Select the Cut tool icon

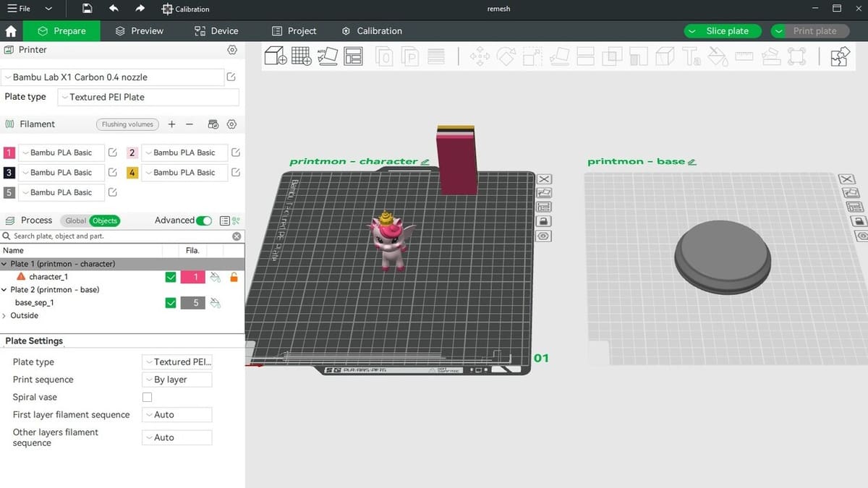[585, 56]
